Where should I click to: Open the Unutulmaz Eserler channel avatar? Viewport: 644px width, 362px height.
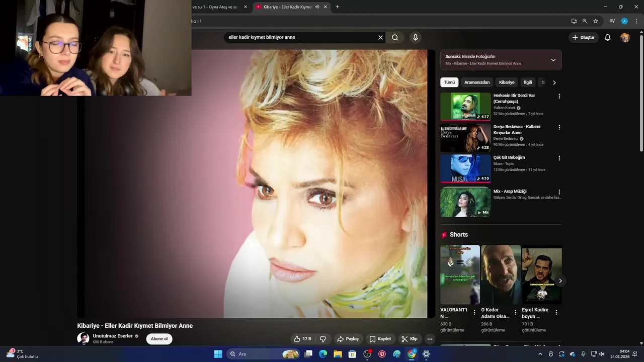click(83, 338)
